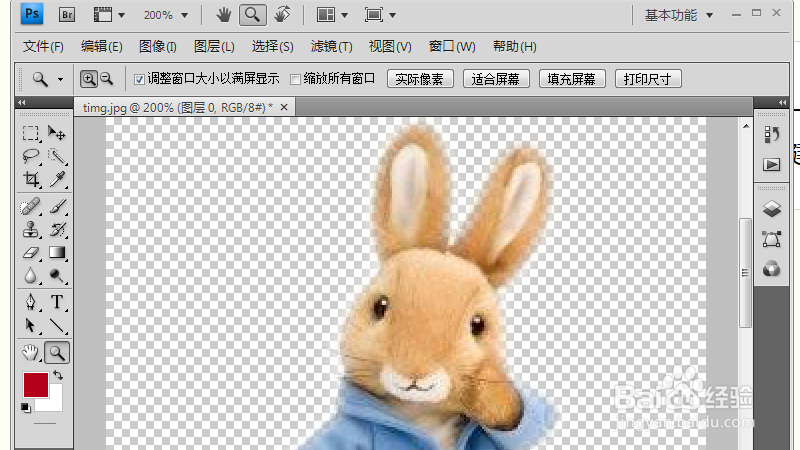Select the History Brush tool

pyautogui.click(x=57, y=230)
